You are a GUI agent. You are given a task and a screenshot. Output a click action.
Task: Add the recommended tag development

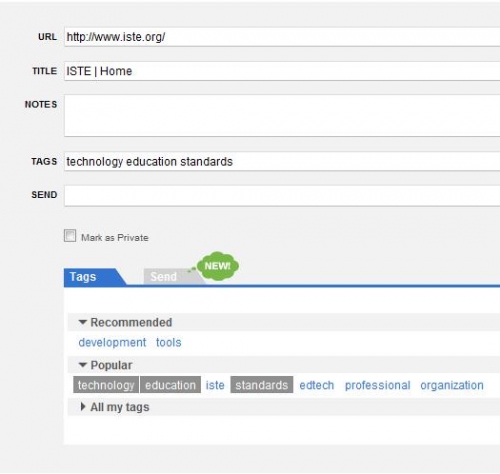pos(112,342)
